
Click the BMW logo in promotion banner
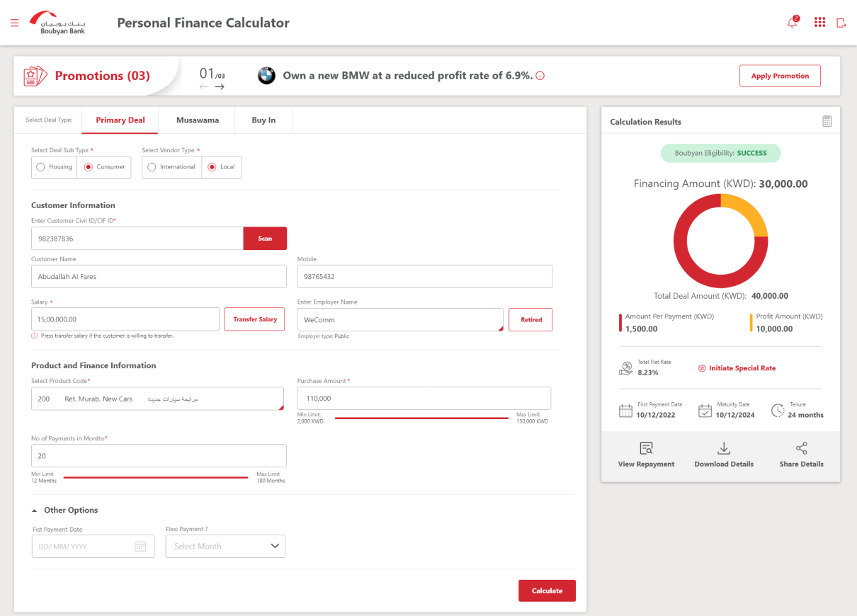click(x=266, y=76)
